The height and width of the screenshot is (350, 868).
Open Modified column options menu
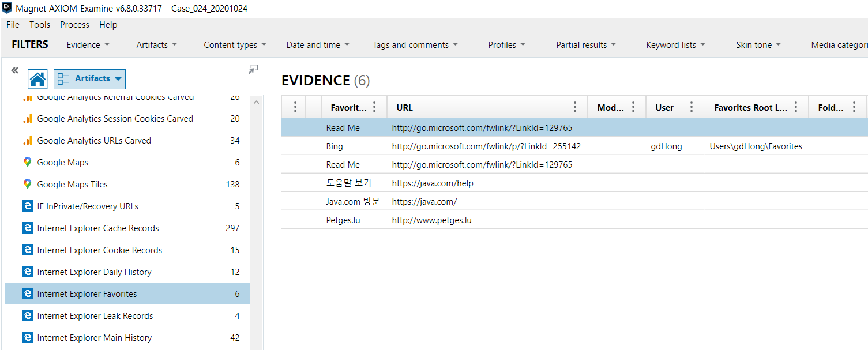pyautogui.click(x=633, y=107)
